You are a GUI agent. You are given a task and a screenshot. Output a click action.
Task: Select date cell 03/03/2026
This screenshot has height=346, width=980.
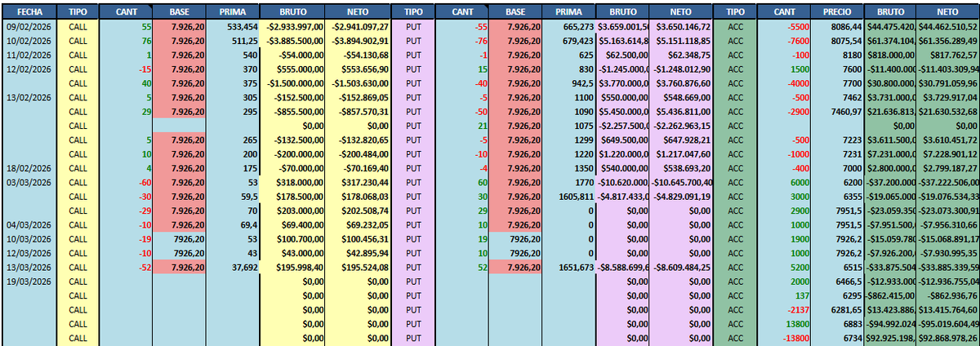[x=29, y=182]
